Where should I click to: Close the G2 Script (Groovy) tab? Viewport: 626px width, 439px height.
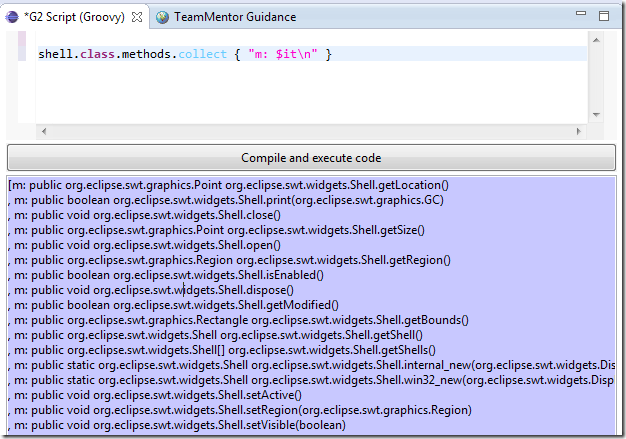tap(137, 17)
